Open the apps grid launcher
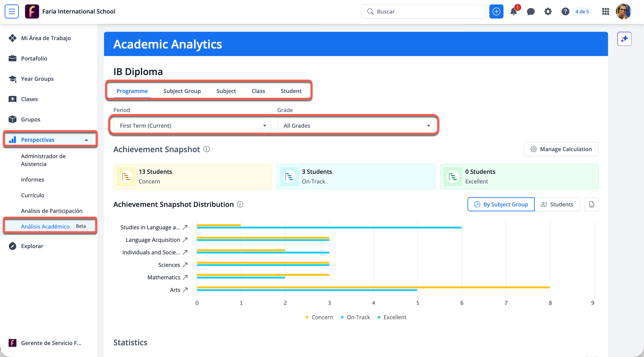 (x=605, y=11)
